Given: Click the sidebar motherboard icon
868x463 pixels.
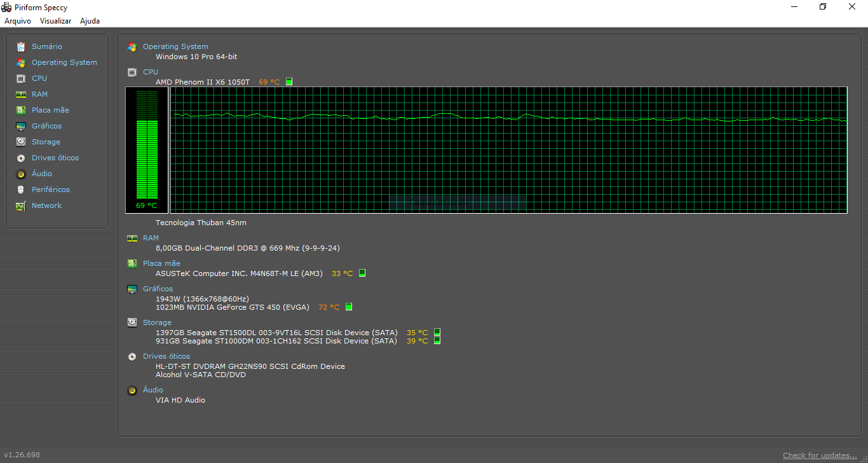Looking at the screenshot, I should tap(21, 110).
